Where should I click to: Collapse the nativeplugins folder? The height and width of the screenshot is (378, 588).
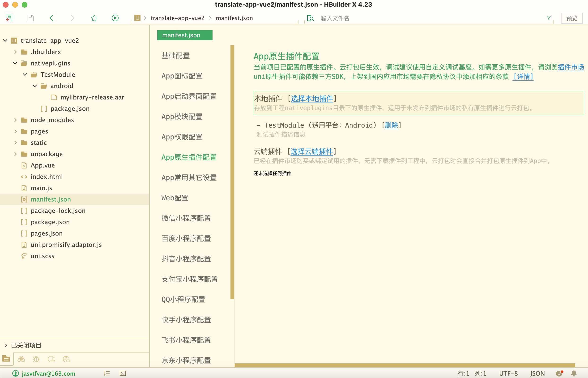[15, 63]
